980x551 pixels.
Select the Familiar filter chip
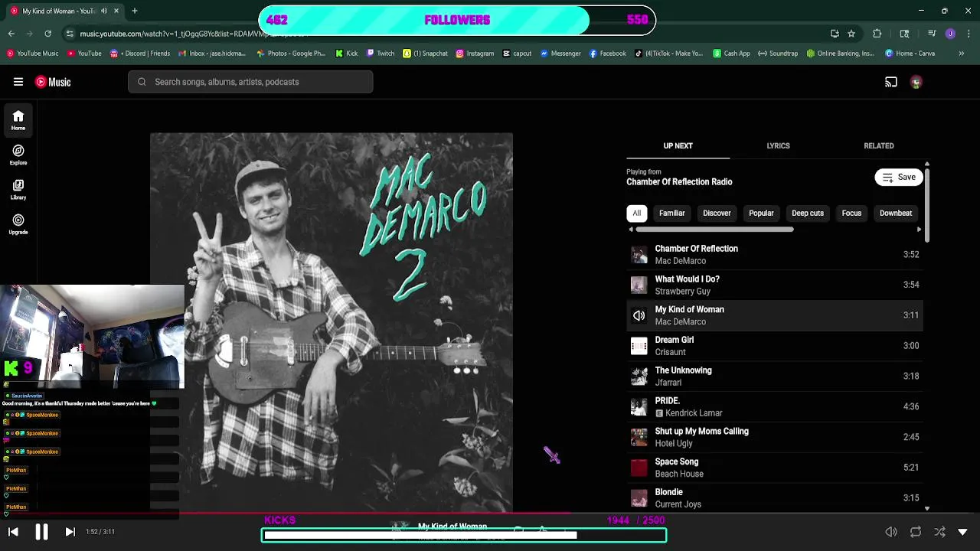(x=671, y=214)
